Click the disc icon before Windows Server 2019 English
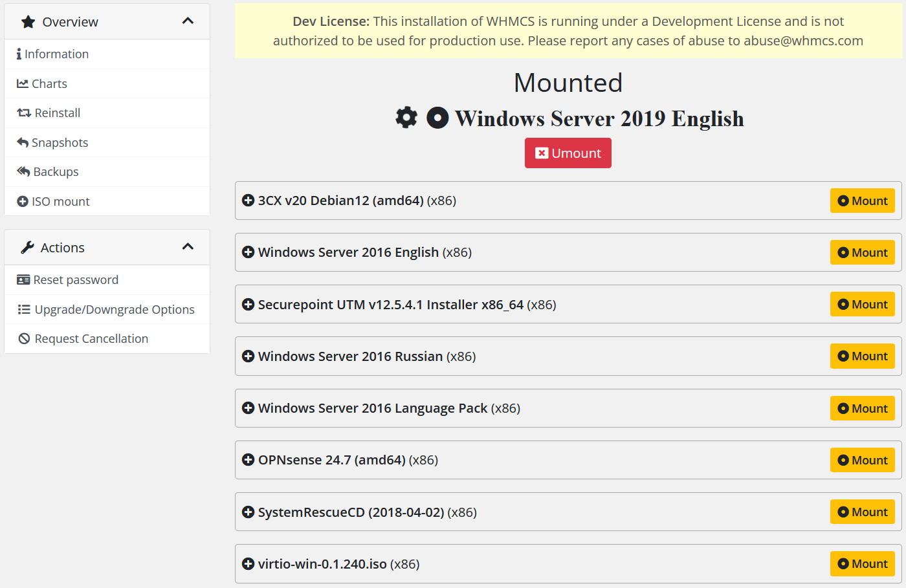This screenshot has width=906, height=588. (x=437, y=118)
